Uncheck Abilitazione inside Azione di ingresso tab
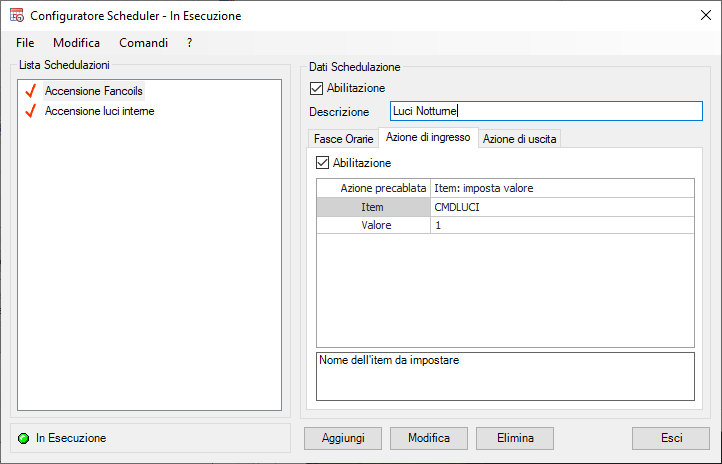Image resolution: width=722 pixels, height=464 pixels. point(322,163)
